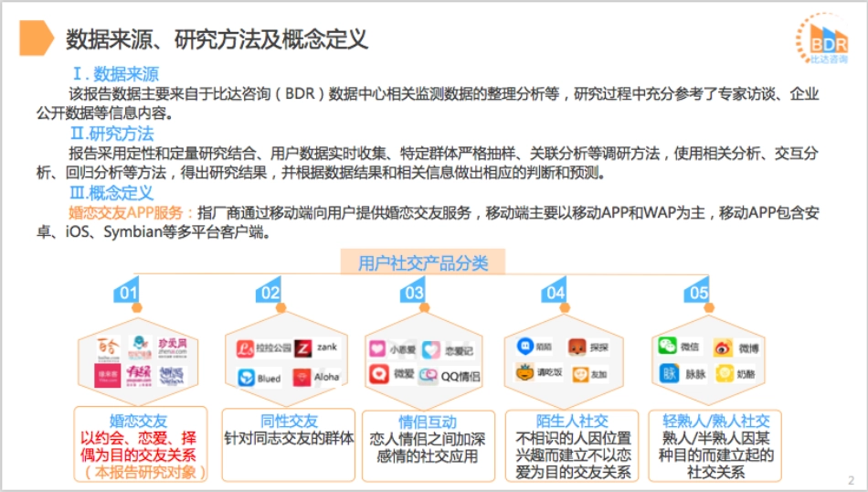This screenshot has height=492, width=868.
Task: Click the Aloha label text
Action: point(326,377)
